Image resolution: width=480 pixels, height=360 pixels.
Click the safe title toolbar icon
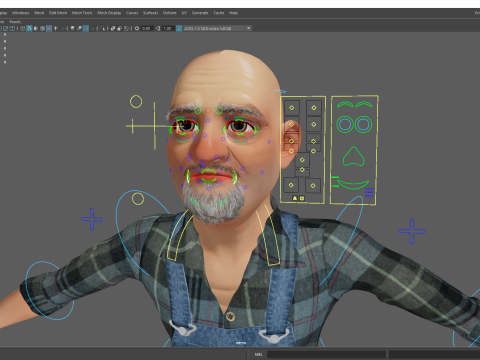tap(12, 28)
